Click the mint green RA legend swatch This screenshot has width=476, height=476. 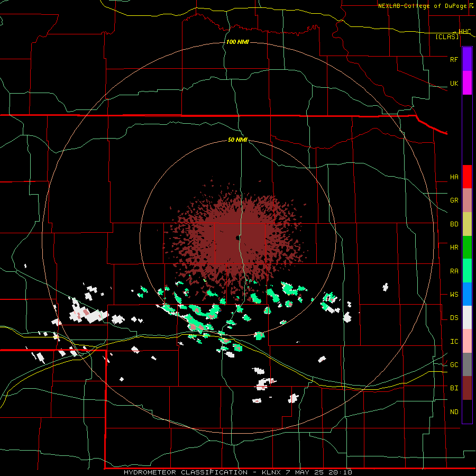tap(467, 271)
